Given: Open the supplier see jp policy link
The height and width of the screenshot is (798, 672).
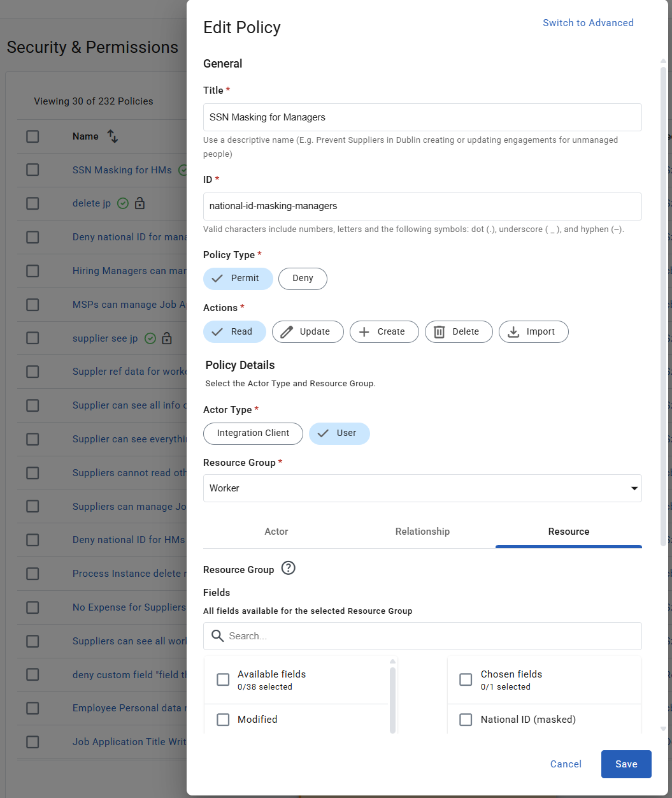Looking at the screenshot, I should pos(105,338).
